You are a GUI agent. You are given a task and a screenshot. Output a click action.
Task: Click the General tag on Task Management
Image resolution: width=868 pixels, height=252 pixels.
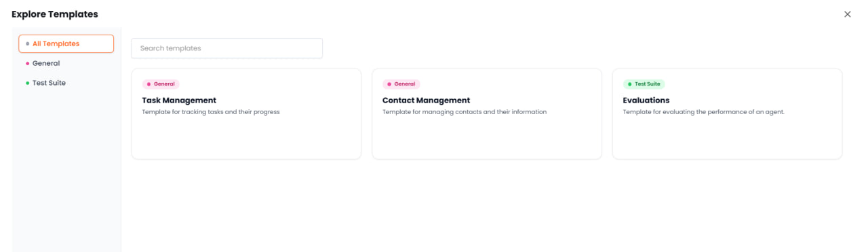161,84
